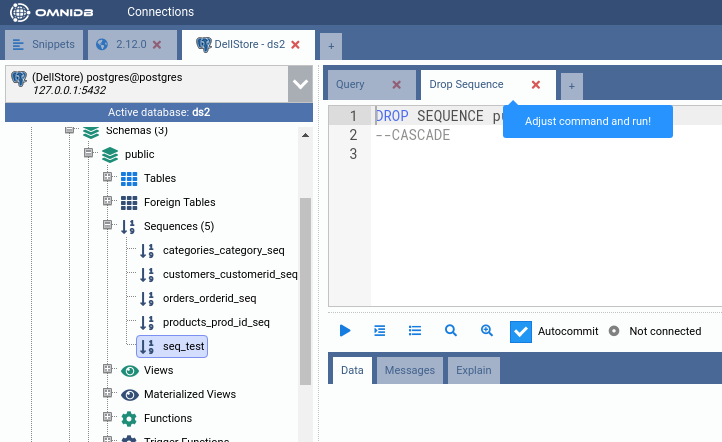Close the Query inner tab
Image resolution: width=722 pixels, height=442 pixels.
[x=396, y=85]
